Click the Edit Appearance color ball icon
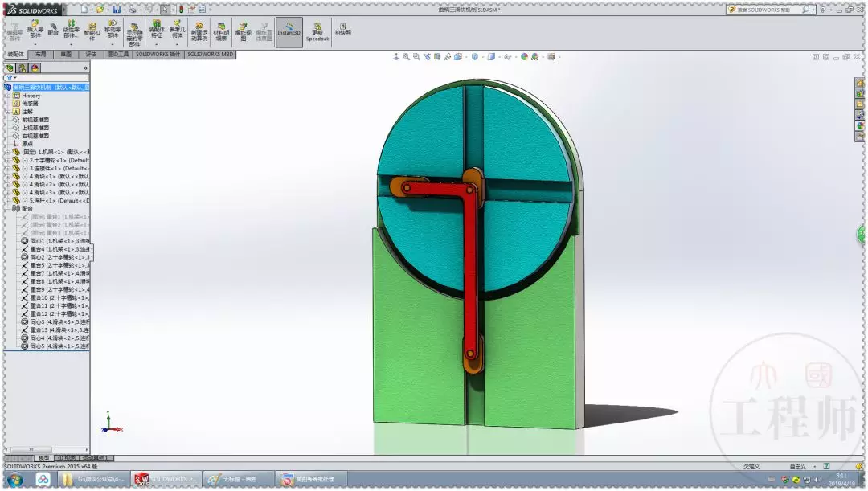The height and width of the screenshot is (491, 868). [x=524, y=56]
